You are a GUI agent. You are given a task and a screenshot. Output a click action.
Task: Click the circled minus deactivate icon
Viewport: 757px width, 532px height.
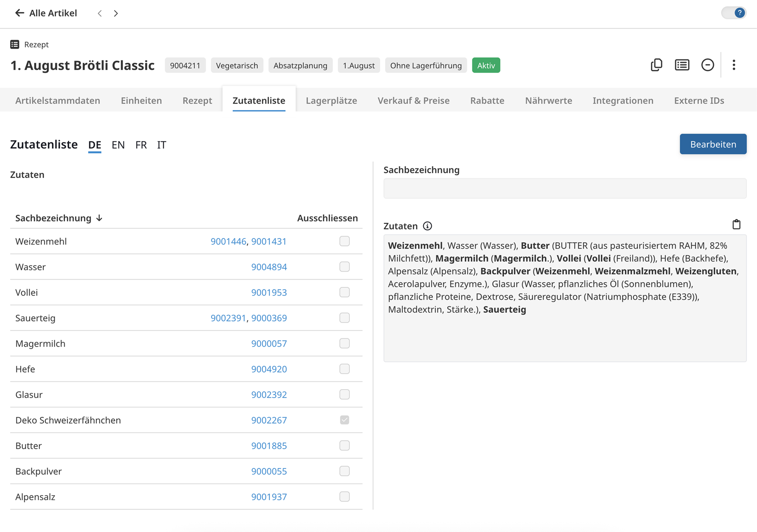[707, 65]
